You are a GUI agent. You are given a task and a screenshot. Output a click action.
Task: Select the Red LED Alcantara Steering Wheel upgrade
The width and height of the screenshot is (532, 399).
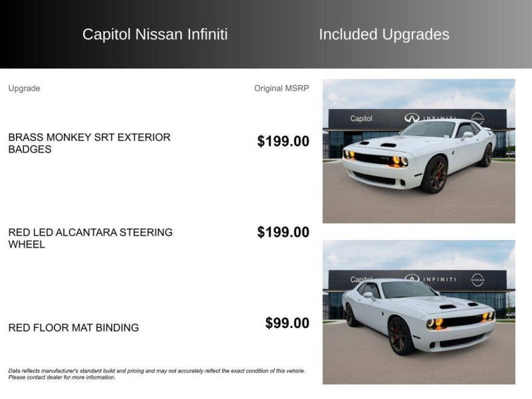coord(90,238)
